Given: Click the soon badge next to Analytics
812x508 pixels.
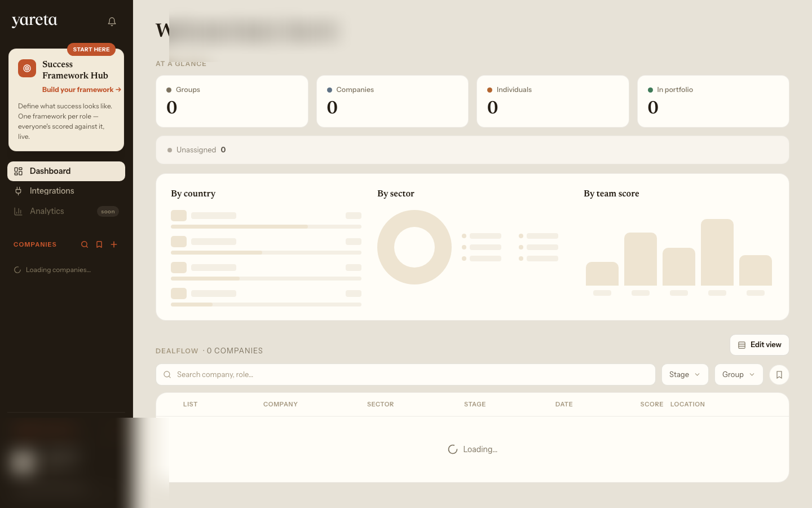Looking at the screenshot, I should pos(108,212).
